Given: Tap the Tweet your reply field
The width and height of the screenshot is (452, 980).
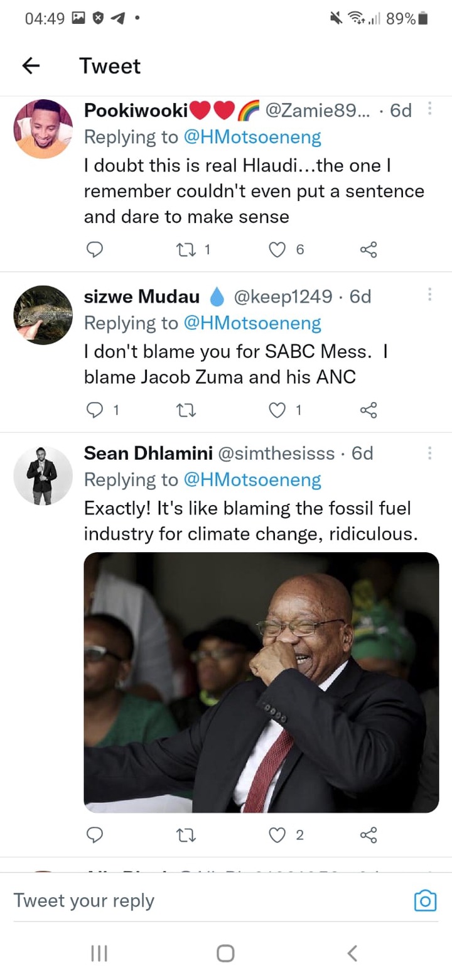Looking at the screenshot, I should point(207,900).
